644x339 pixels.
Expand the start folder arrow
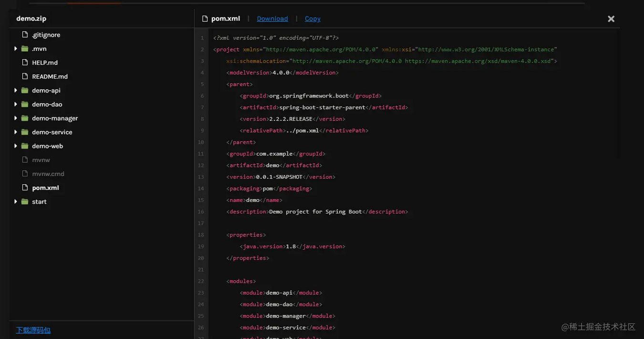[x=16, y=201]
